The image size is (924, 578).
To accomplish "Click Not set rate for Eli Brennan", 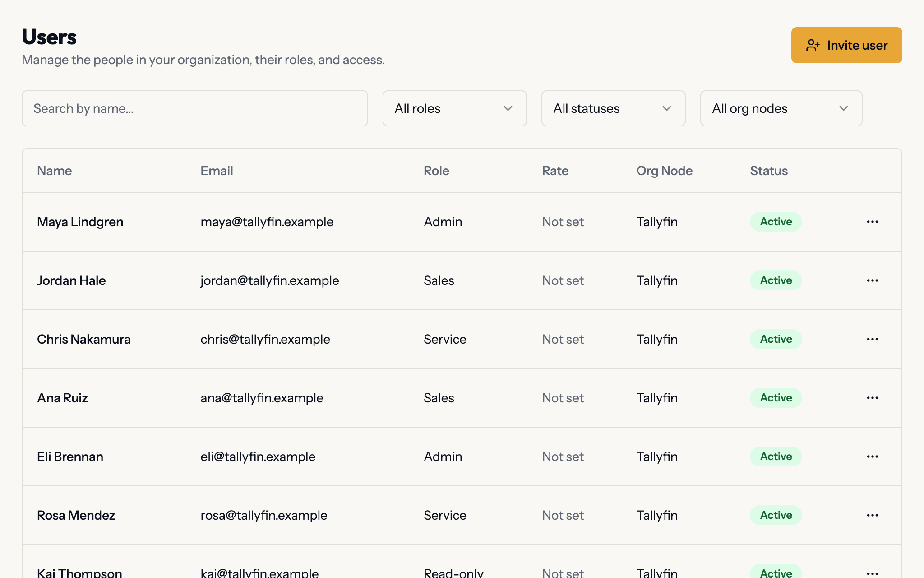I will 563,457.
